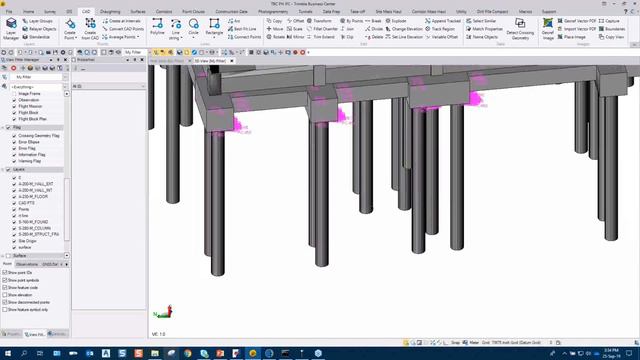Image resolution: width=640 pixels, height=360 pixels.
Task: Click the Best Fit Line tool
Action: pos(242,29)
